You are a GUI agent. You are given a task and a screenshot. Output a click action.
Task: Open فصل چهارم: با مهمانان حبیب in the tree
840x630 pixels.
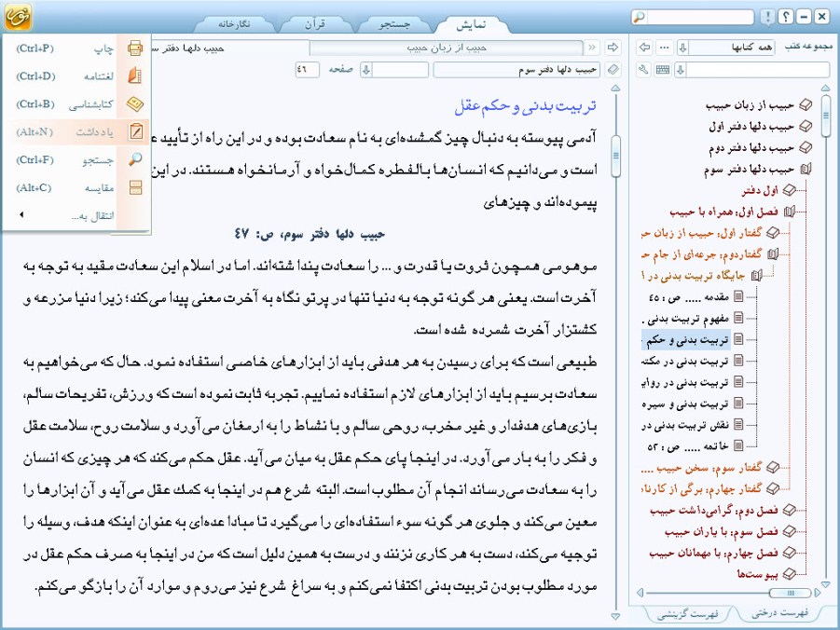tap(713, 553)
